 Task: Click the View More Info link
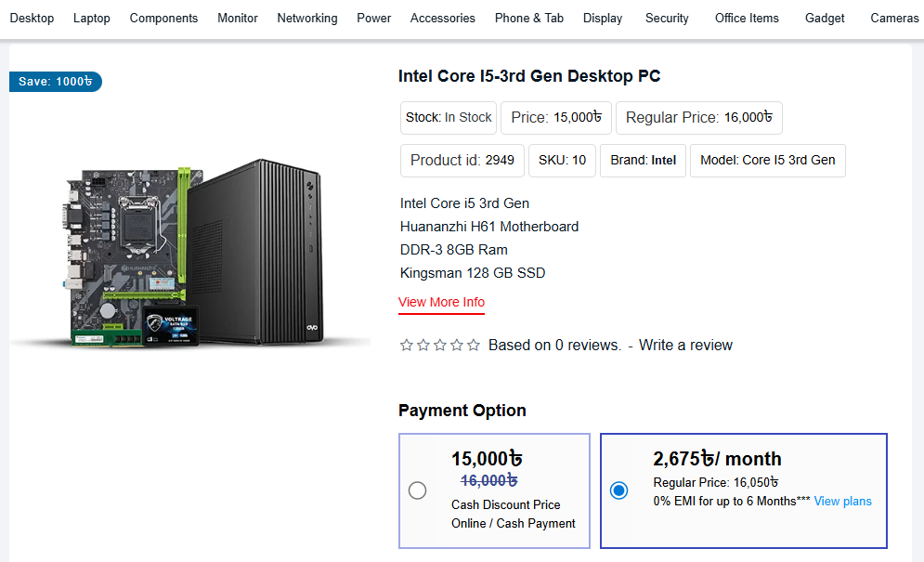point(441,303)
